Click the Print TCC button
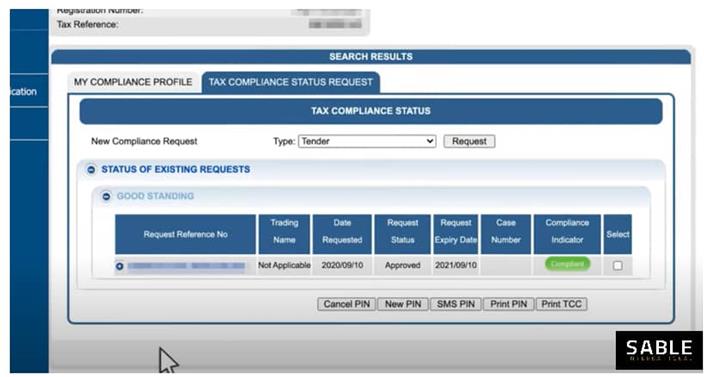Image resolution: width=704 pixels, height=377 pixels. pos(562,304)
